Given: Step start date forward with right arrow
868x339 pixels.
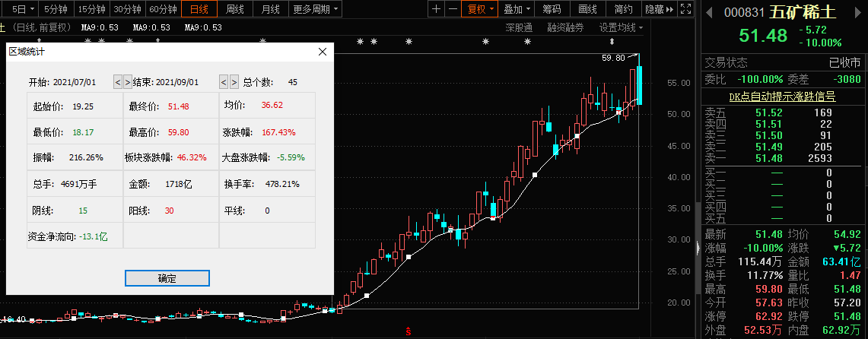Looking at the screenshot, I should pyautogui.click(x=128, y=82).
